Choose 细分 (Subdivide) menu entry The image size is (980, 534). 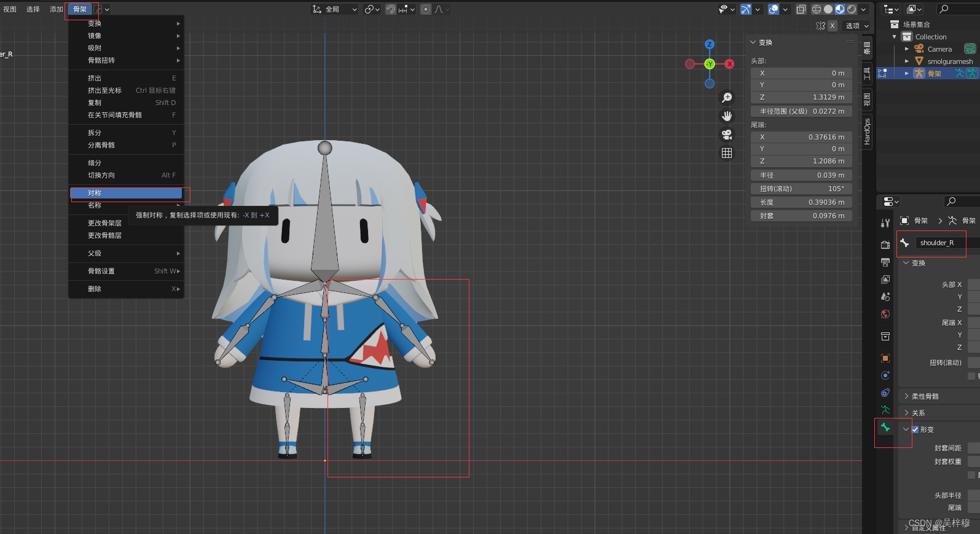click(x=126, y=163)
